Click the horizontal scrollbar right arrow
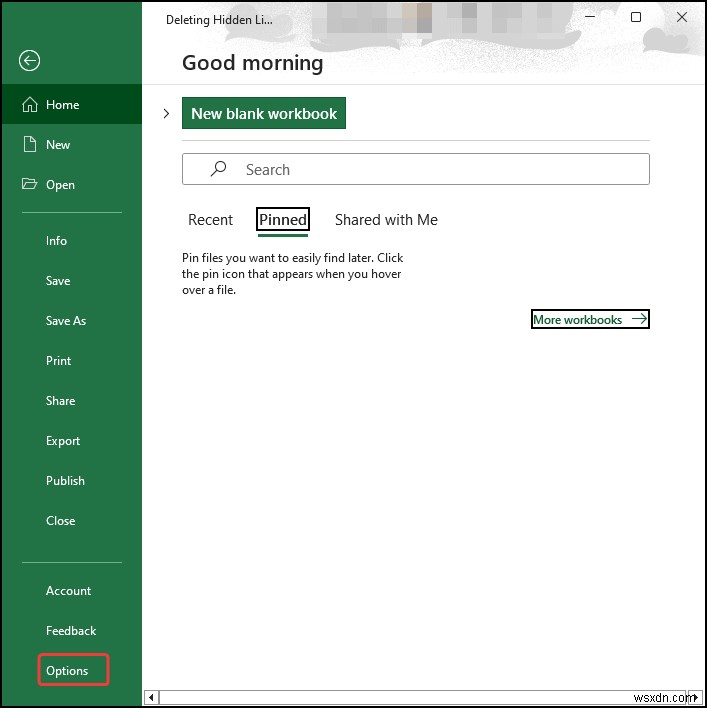Viewport: 707px width, 708px height. click(696, 697)
